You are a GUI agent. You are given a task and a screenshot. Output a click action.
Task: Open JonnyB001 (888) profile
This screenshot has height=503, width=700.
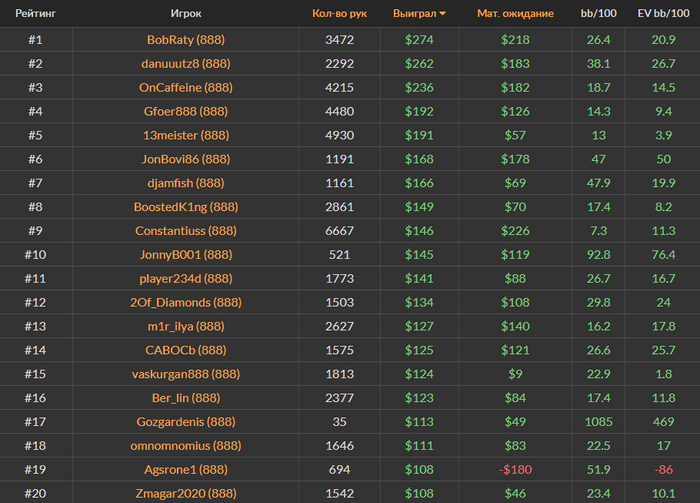pyautogui.click(x=187, y=255)
